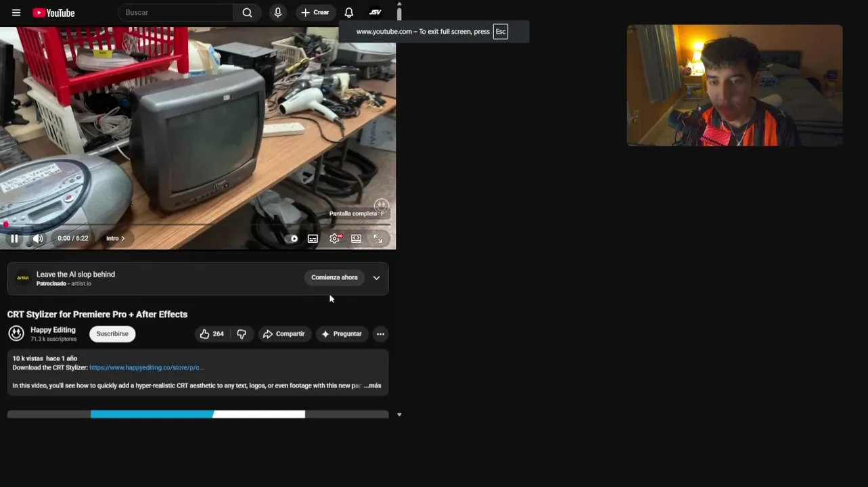This screenshot has width=868, height=487.
Task: Open the Intro chapter list
Action: [x=115, y=238]
